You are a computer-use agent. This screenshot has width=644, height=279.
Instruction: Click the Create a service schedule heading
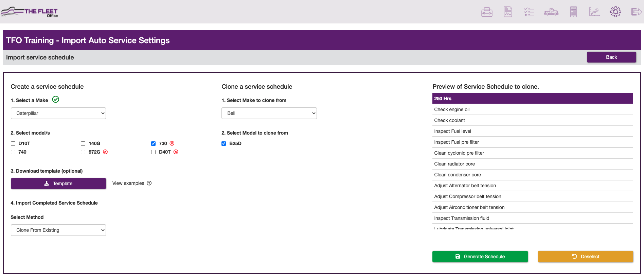click(x=47, y=87)
